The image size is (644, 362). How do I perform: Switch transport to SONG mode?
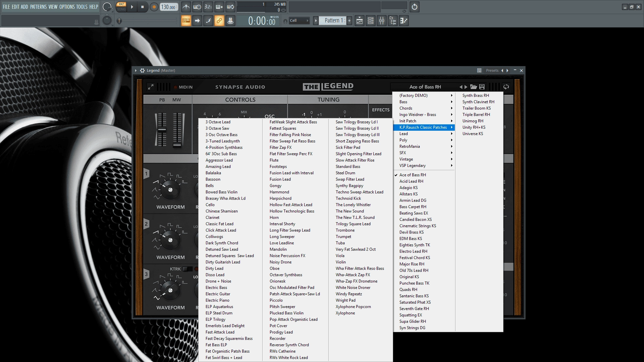tap(121, 9)
